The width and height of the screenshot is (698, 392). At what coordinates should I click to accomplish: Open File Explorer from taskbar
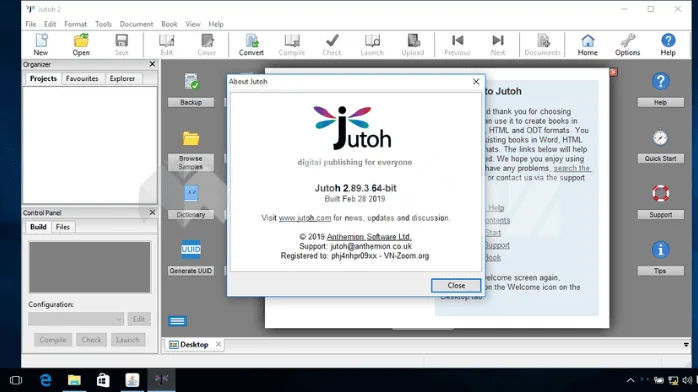[74, 380]
